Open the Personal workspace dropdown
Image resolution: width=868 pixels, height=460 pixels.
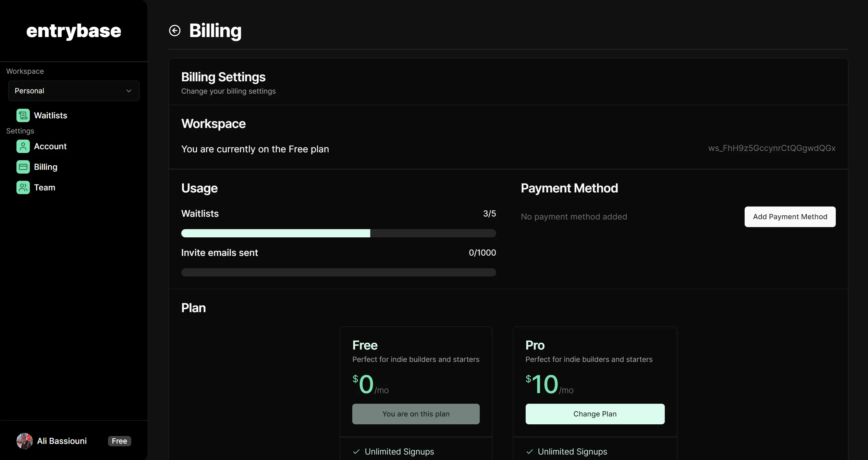74,91
